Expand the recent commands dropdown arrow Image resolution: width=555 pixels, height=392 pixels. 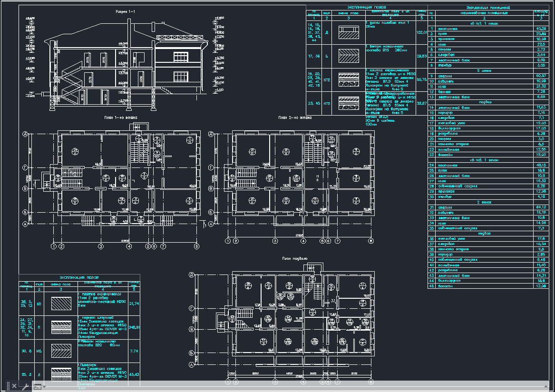pyautogui.click(x=44, y=387)
